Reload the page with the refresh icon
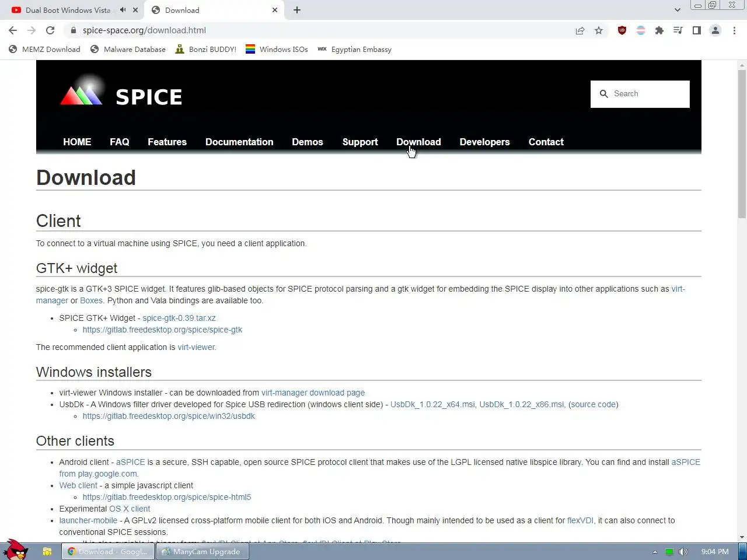Viewport: 747px width, 560px height. point(50,30)
